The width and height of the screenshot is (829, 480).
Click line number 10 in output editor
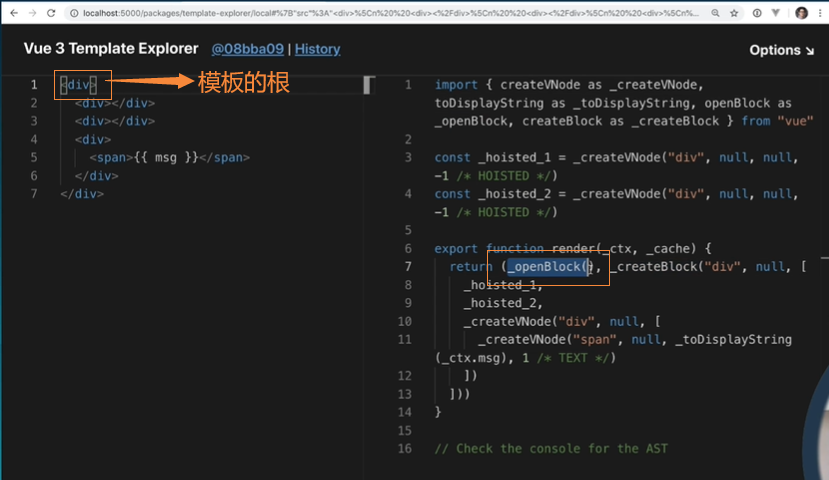(404, 321)
